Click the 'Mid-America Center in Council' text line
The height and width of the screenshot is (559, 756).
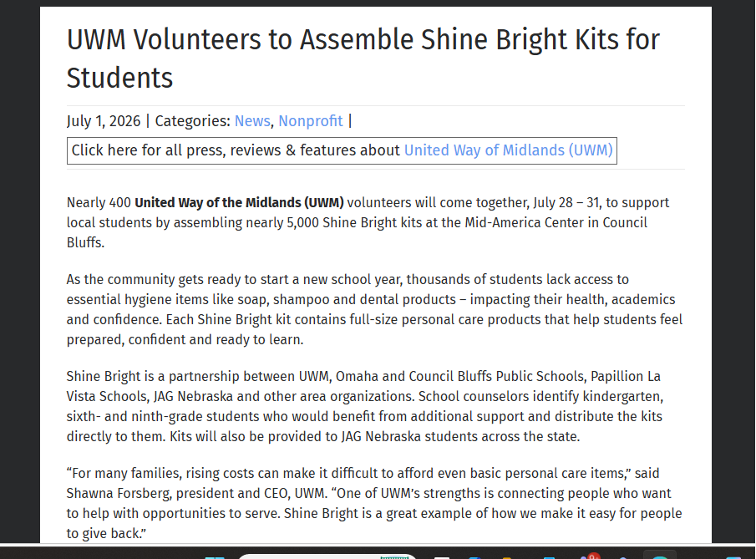(556, 222)
